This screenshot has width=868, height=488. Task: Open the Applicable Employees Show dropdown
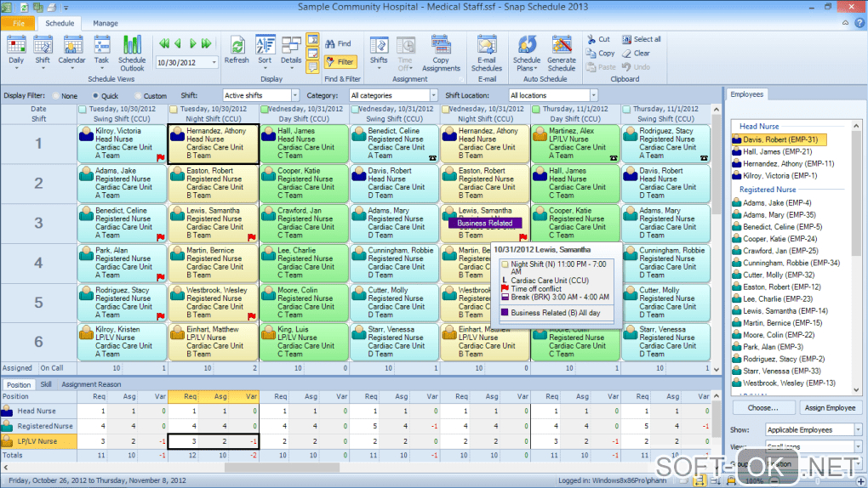(858, 429)
